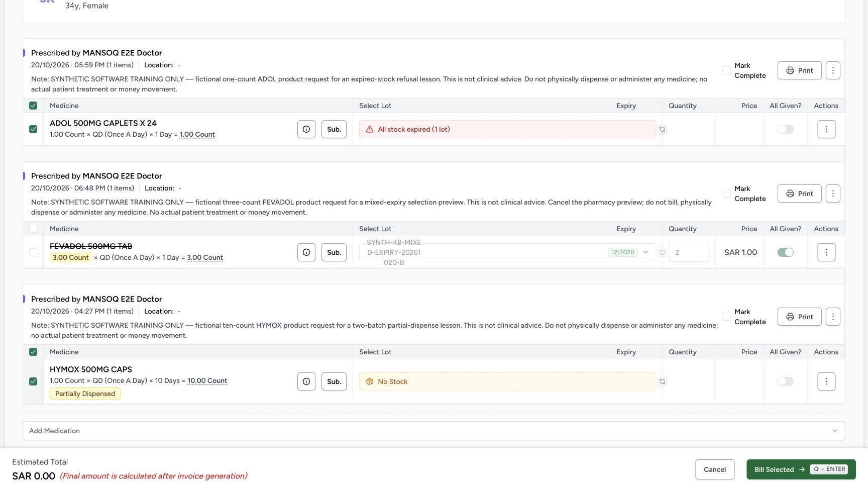Click Sub. button for HYMOX caps
The image size is (868, 491).
(x=334, y=381)
